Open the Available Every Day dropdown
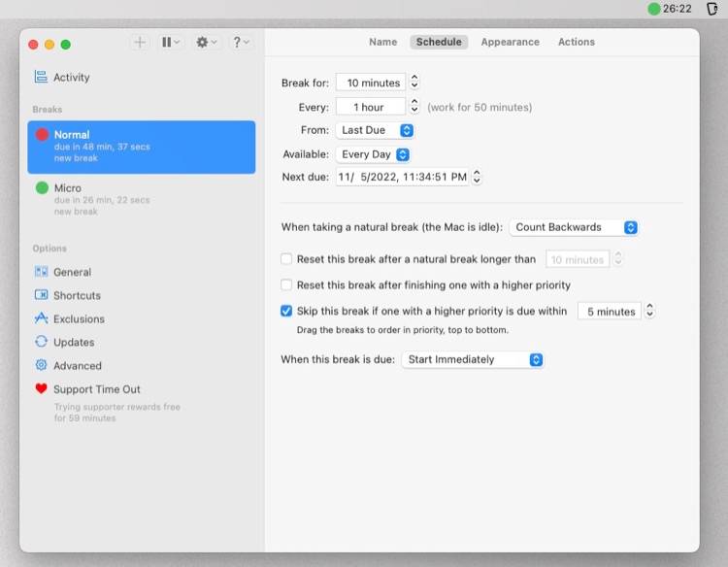 (x=373, y=154)
